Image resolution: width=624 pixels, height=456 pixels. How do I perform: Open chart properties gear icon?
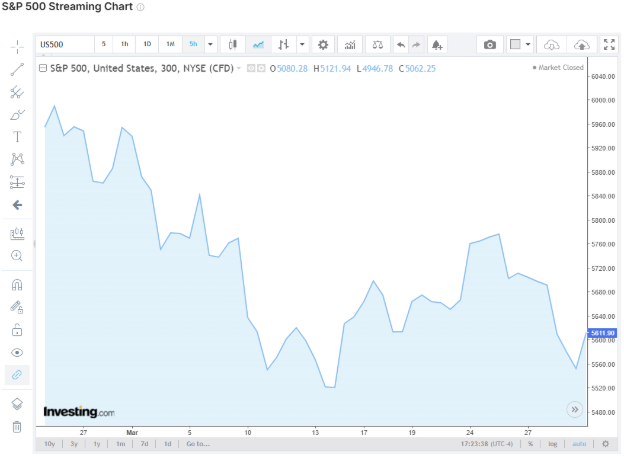(x=323, y=45)
